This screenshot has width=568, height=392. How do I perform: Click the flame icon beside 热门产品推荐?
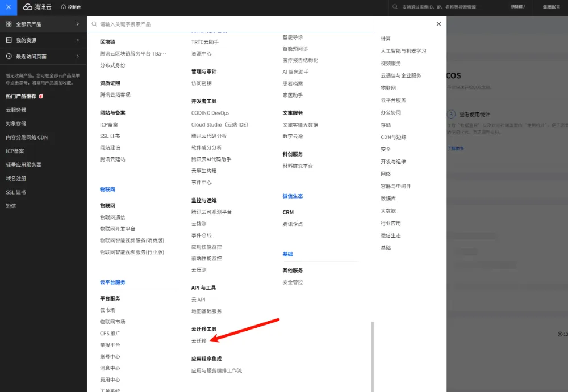(41, 96)
